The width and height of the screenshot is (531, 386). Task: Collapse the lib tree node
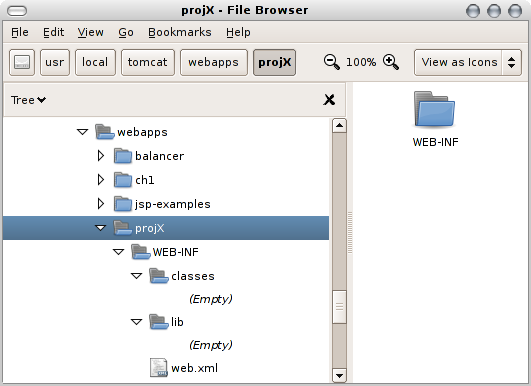(x=136, y=322)
